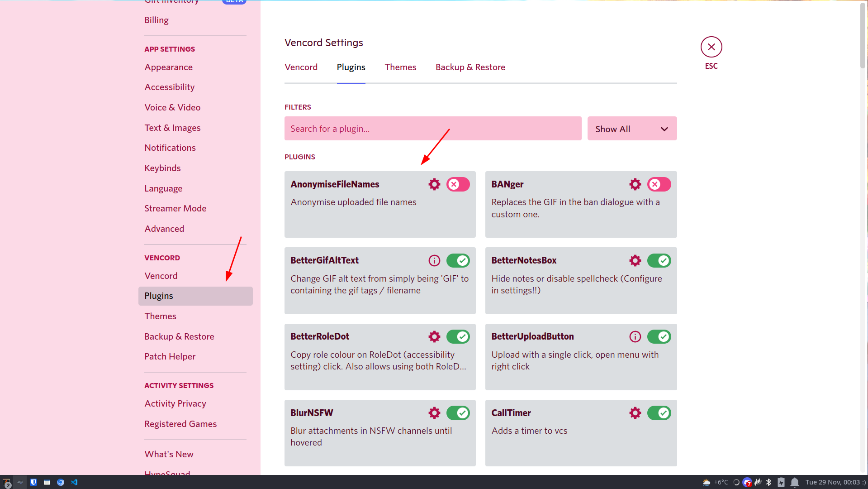Select Plugins in the sidebar

[195, 296]
